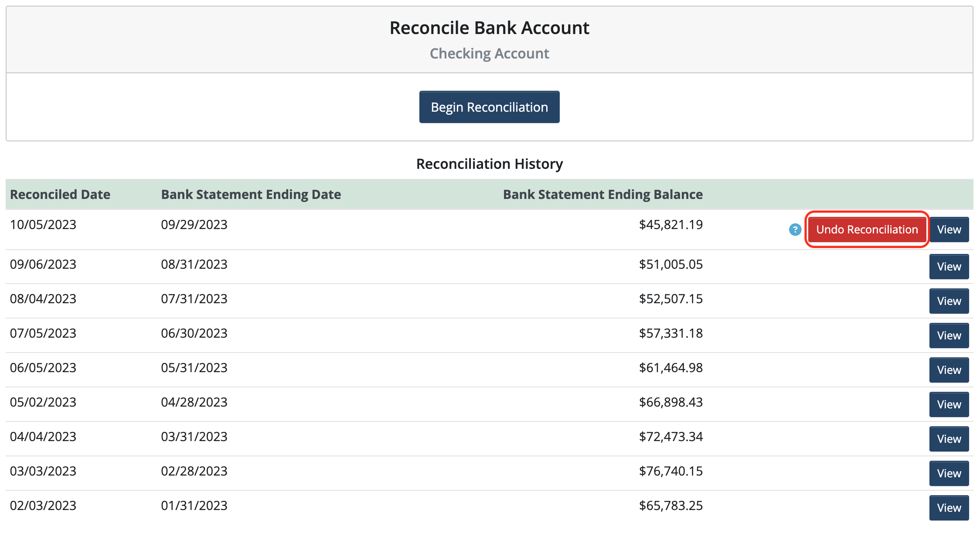This screenshot has height=541, width=980.
Task: Click the Checking Account subtitle
Action: coord(489,54)
